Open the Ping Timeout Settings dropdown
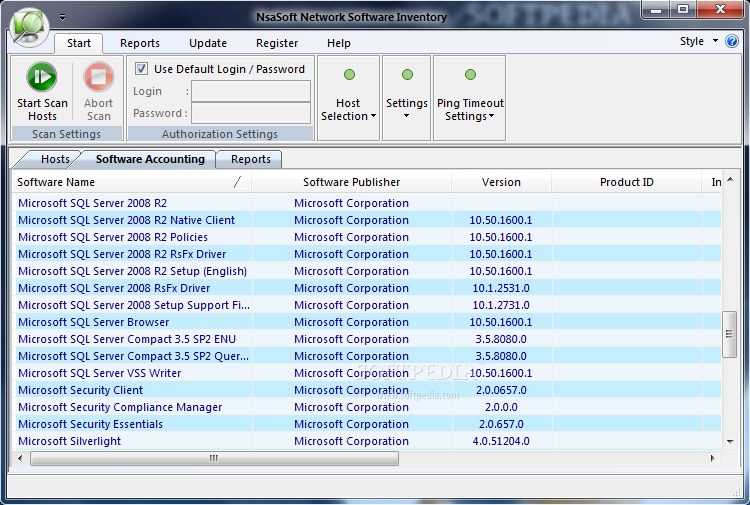 point(470,98)
